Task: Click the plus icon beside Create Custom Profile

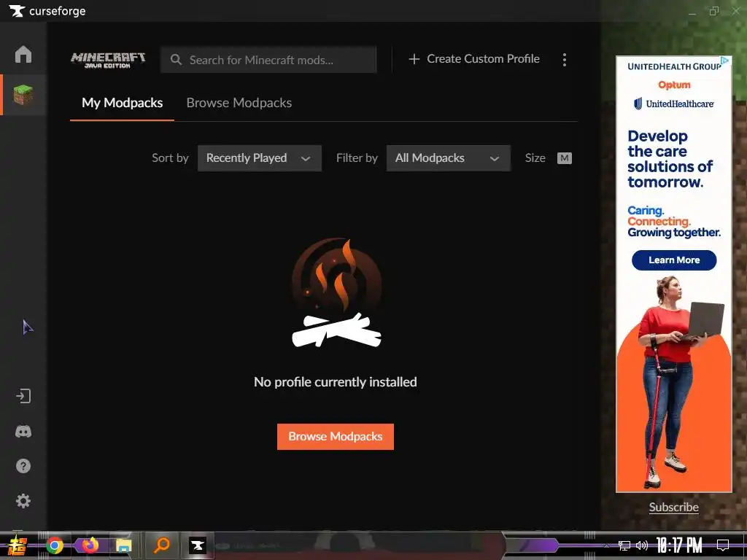Action: [414, 59]
